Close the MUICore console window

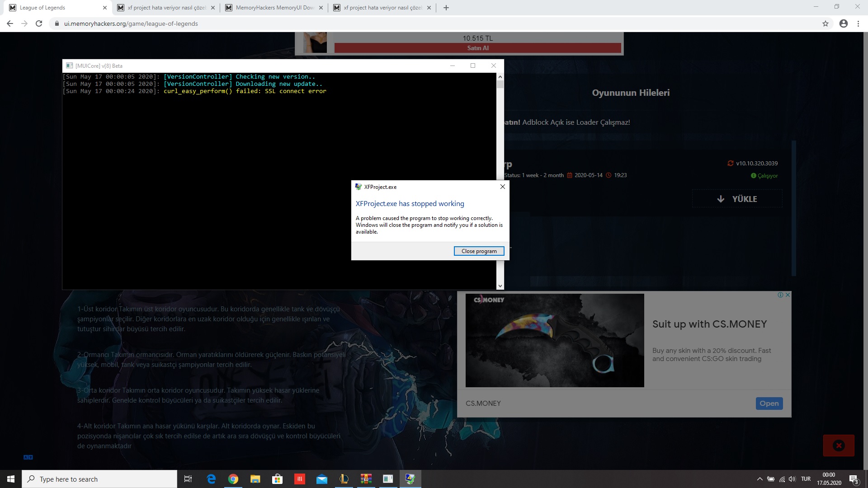click(x=494, y=66)
